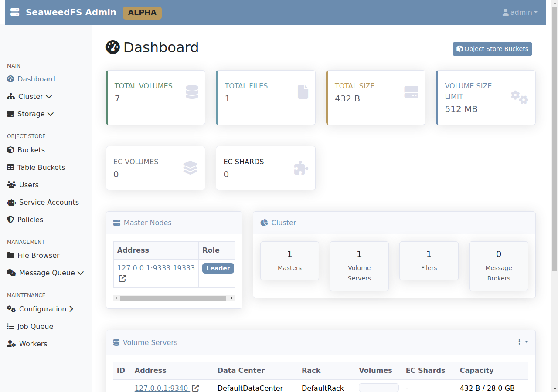The width and height of the screenshot is (558, 392).
Task: Click the Policies shield icon
Action: [x=10, y=220]
